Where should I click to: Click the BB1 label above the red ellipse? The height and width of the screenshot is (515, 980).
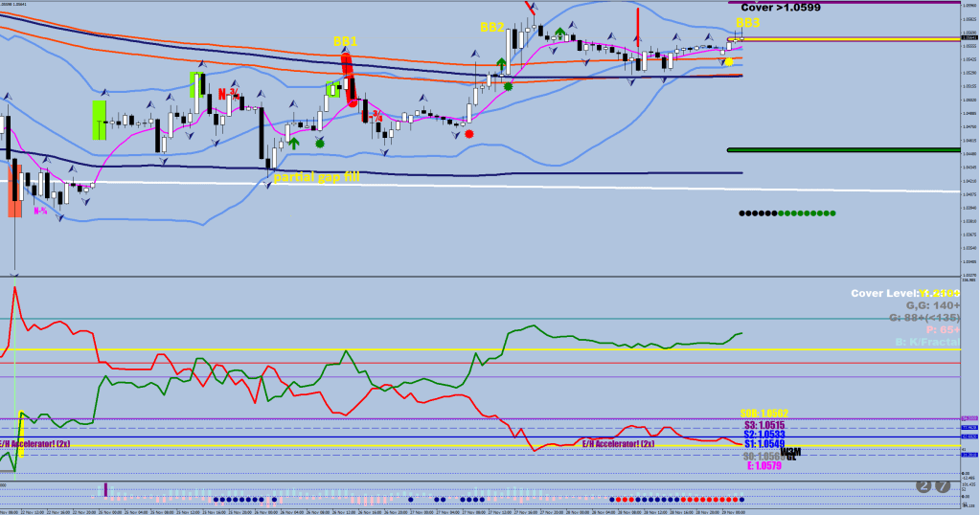pyautogui.click(x=345, y=41)
